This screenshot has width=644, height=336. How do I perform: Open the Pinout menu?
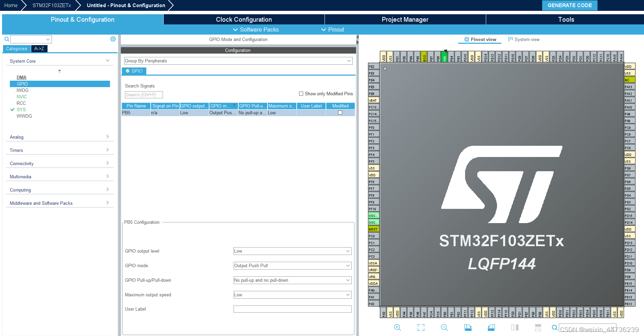pyautogui.click(x=333, y=29)
